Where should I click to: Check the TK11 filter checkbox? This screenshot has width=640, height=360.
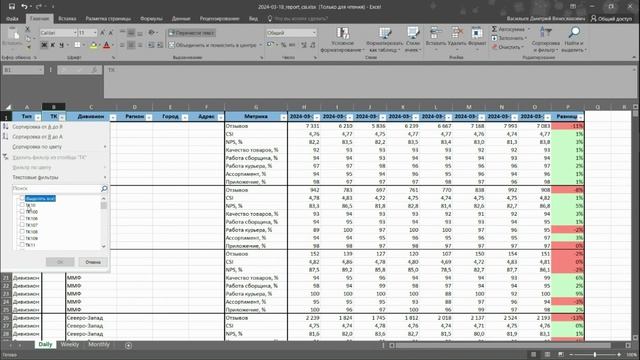(x=22, y=244)
